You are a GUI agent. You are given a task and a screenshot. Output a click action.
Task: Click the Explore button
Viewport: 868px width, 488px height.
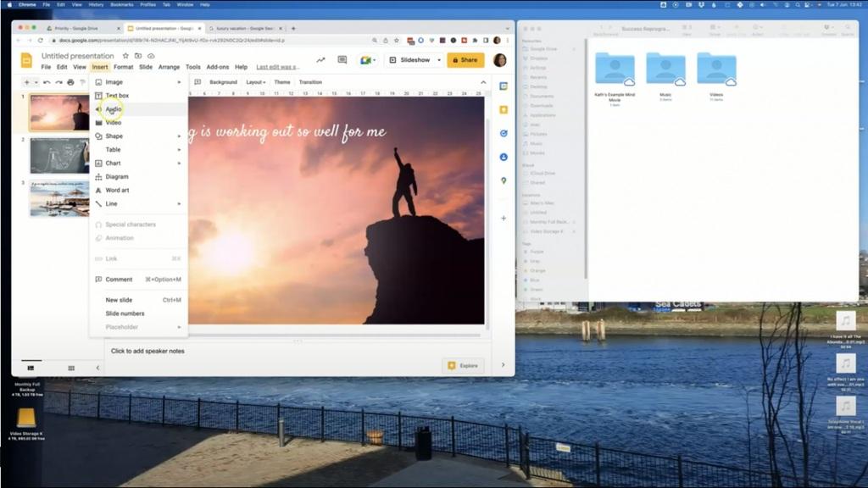(x=464, y=366)
